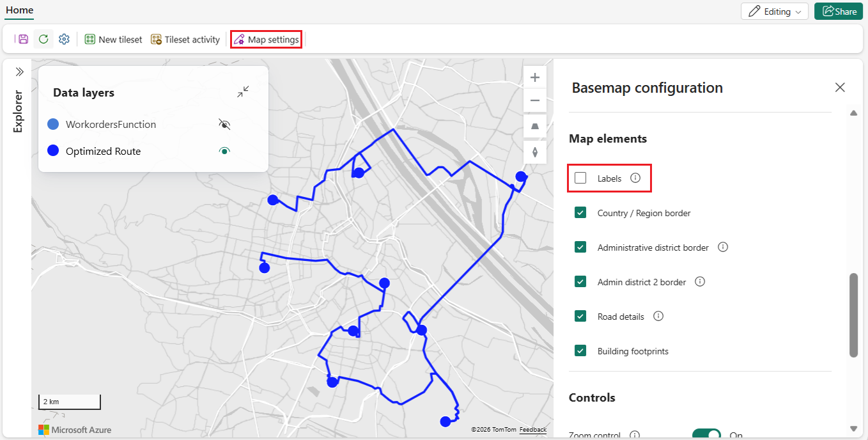Screen dimensions: 868x440
Task: Uncheck the Road details checkbox
Action: pyautogui.click(x=580, y=316)
